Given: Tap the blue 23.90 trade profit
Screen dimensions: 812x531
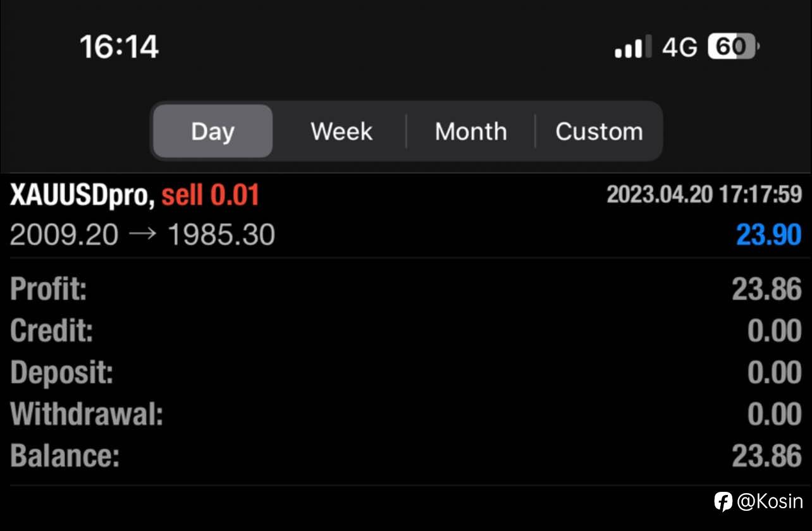Looking at the screenshot, I should pyautogui.click(x=769, y=235).
